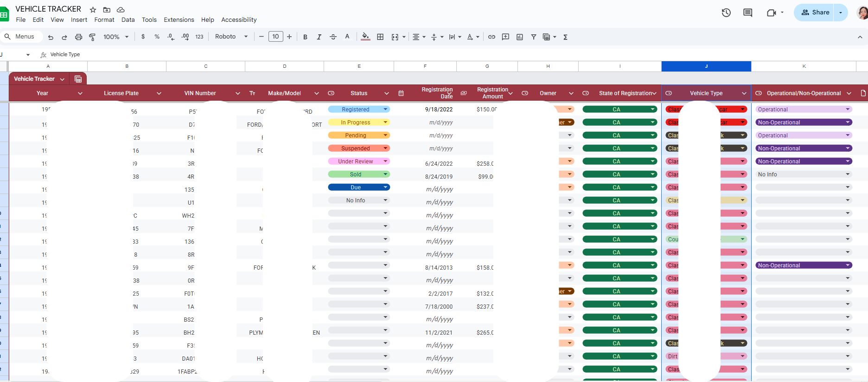Open the comments panel icon

coord(747,13)
